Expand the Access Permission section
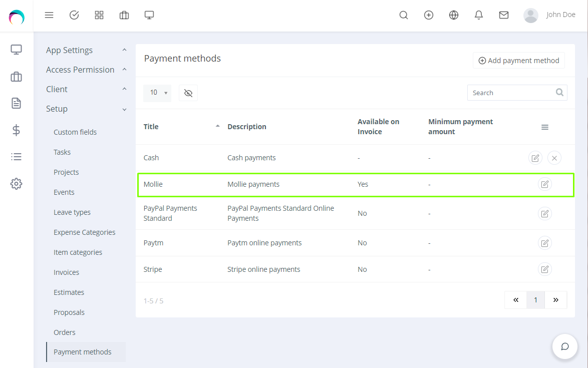 (86, 70)
